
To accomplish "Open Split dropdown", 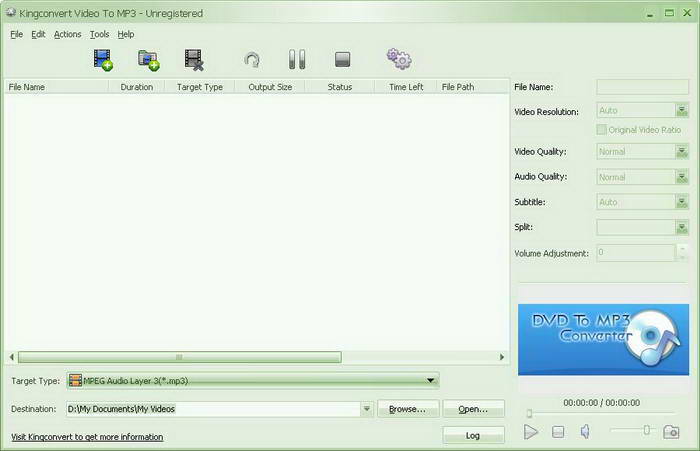I will tap(682, 228).
